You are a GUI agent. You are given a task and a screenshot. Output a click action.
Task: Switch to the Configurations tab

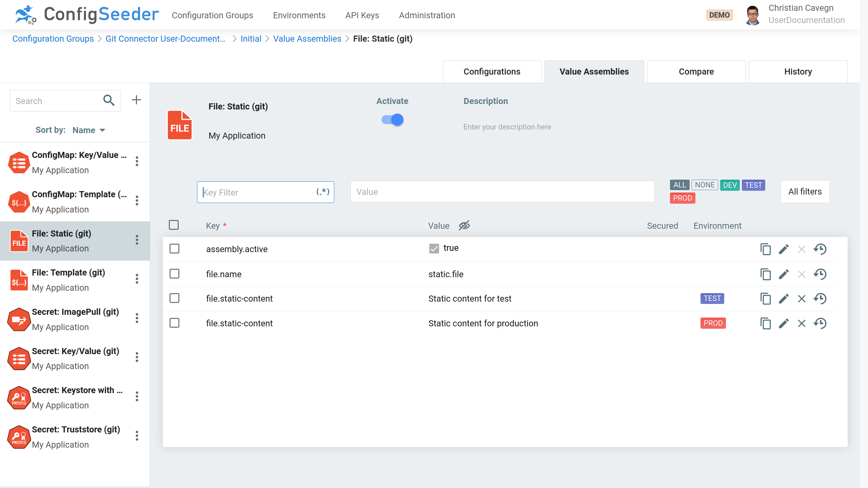491,71
